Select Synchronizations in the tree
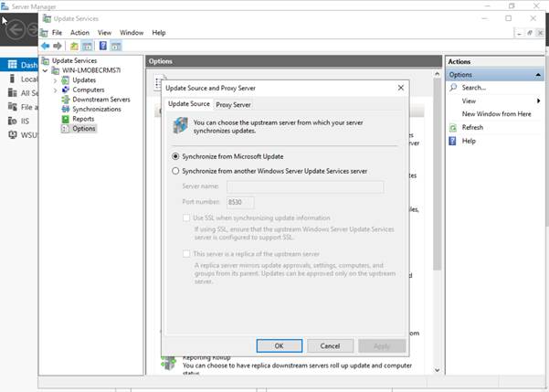Image resolution: width=549 pixels, height=392 pixels. [x=97, y=109]
